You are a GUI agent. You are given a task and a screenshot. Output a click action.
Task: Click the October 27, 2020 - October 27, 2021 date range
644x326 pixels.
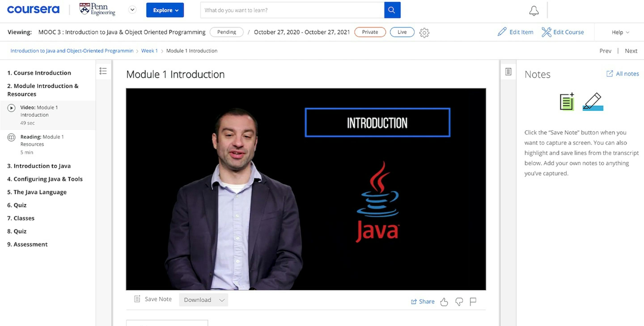click(x=302, y=32)
